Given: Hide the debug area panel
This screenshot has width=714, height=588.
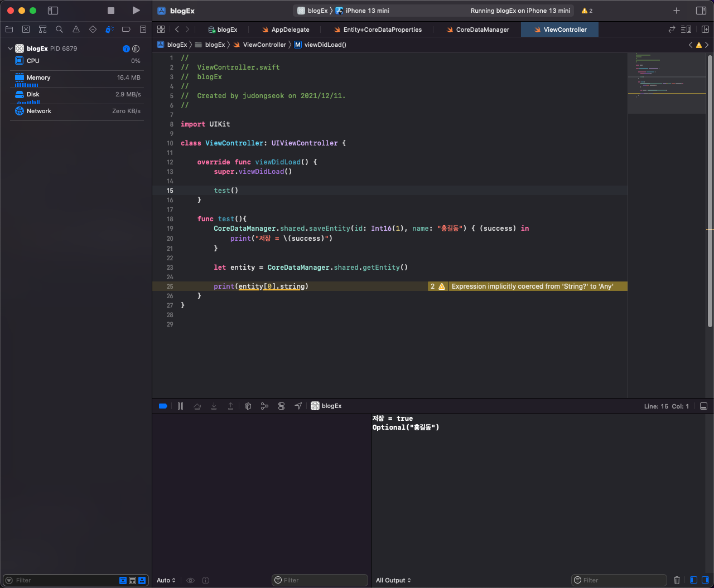Looking at the screenshot, I should pyautogui.click(x=703, y=406).
